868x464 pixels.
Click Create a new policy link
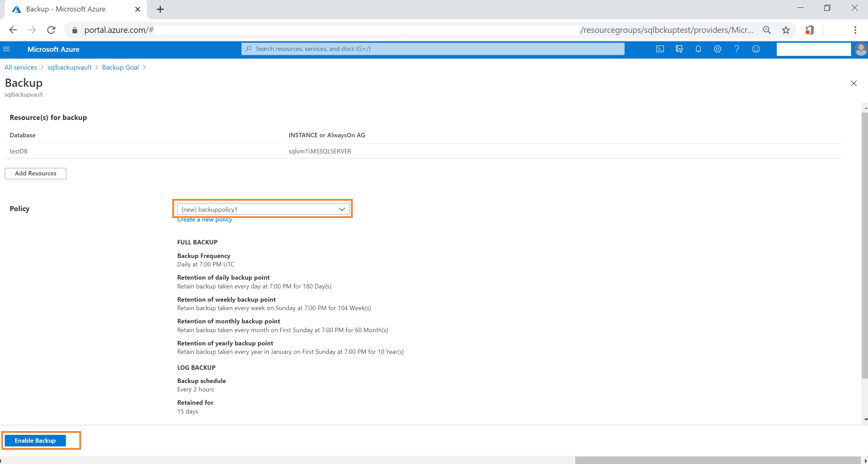[x=205, y=220]
